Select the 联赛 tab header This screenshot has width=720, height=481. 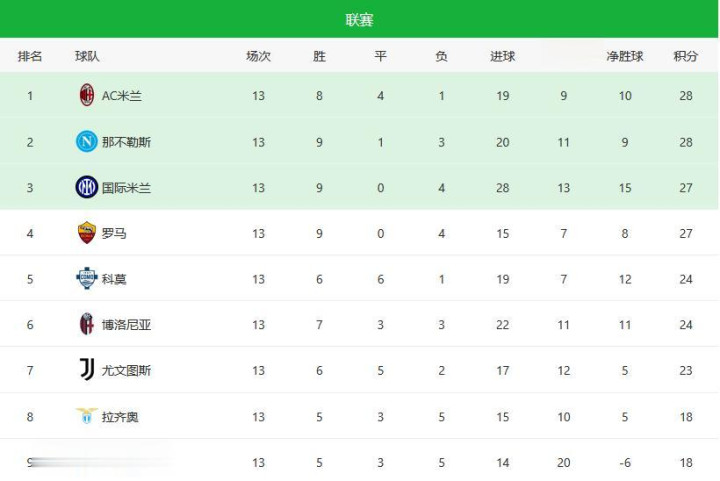[x=360, y=20]
